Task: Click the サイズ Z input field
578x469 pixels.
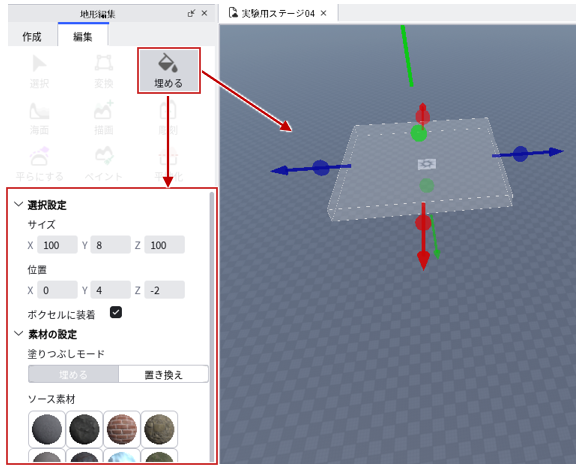Action: coord(164,245)
